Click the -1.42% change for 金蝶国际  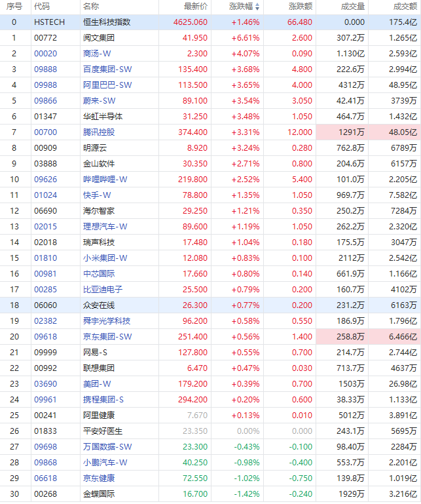[247, 494]
